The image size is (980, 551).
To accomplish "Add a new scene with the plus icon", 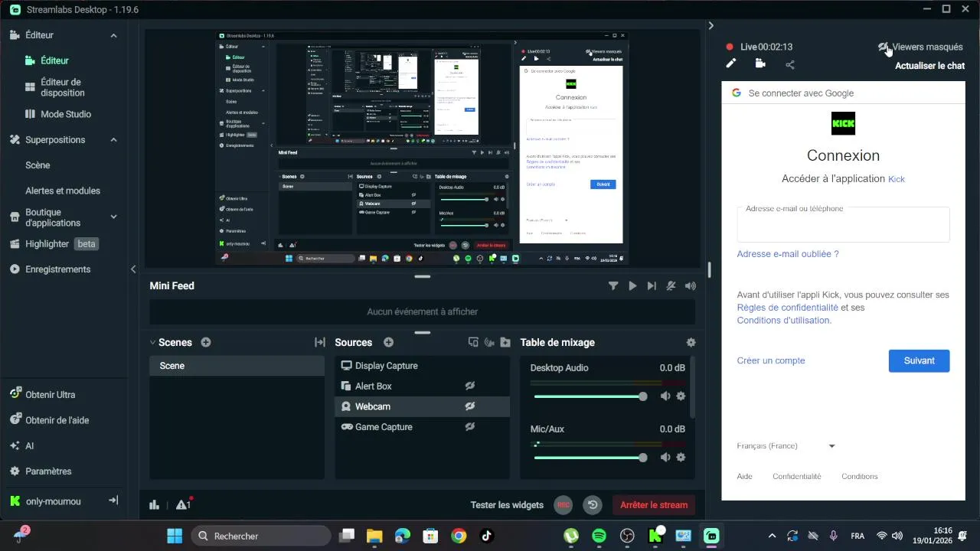I will pyautogui.click(x=205, y=343).
